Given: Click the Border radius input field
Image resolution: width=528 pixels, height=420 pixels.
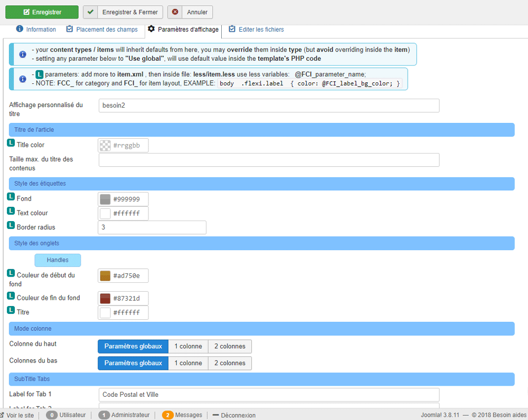Looking at the screenshot, I should (152, 227).
